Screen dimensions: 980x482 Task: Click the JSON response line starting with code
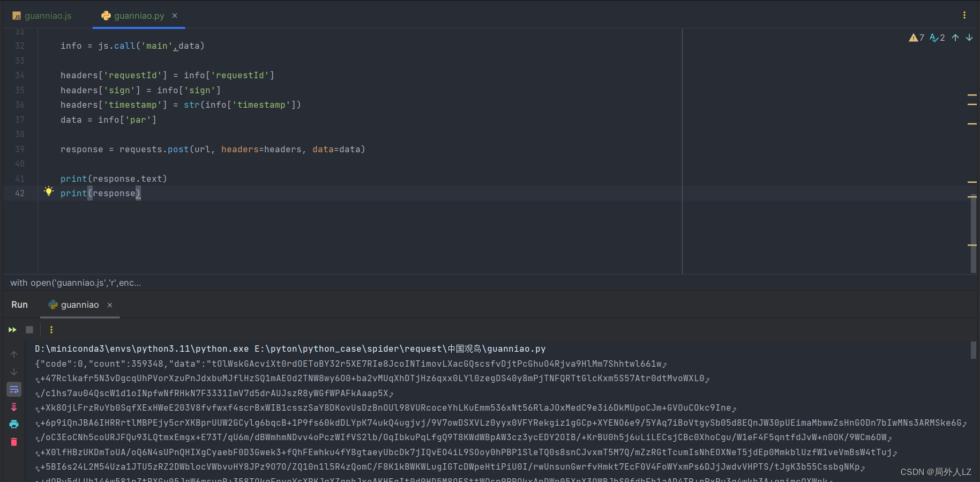351,364
